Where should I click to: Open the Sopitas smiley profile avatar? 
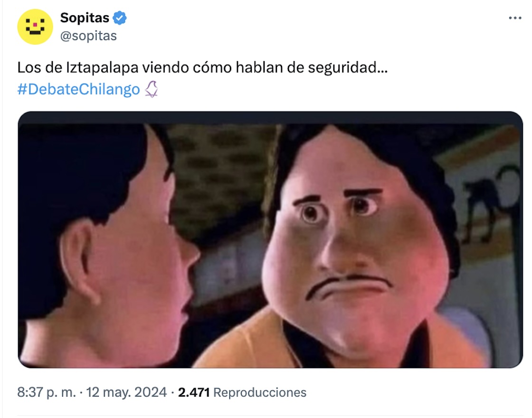(x=35, y=27)
